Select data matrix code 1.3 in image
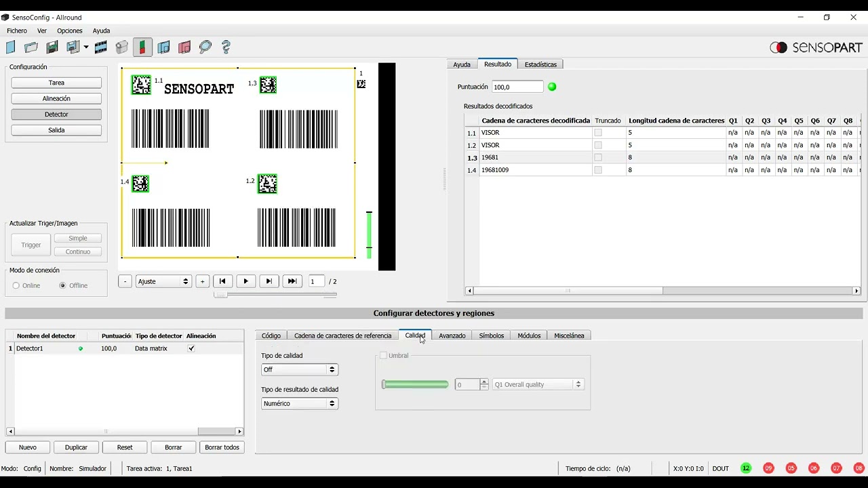The width and height of the screenshot is (868, 488). [x=268, y=85]
